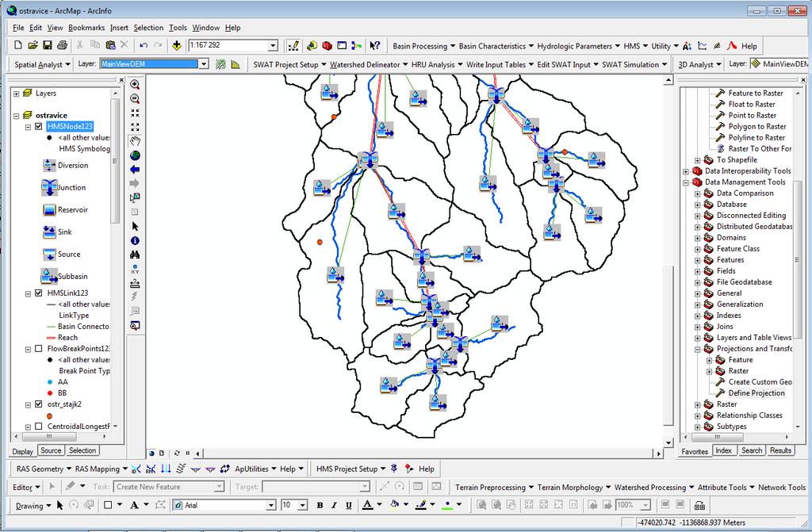Click the line color button
This screenshot has height=532, width=812.
click(421, 505)
